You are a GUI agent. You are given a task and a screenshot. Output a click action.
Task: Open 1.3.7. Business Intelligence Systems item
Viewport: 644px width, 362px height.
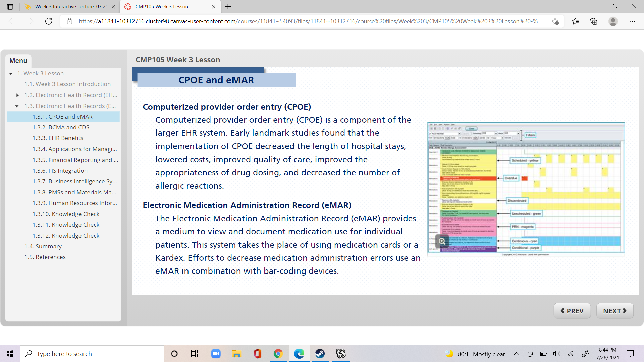[74, 181]
